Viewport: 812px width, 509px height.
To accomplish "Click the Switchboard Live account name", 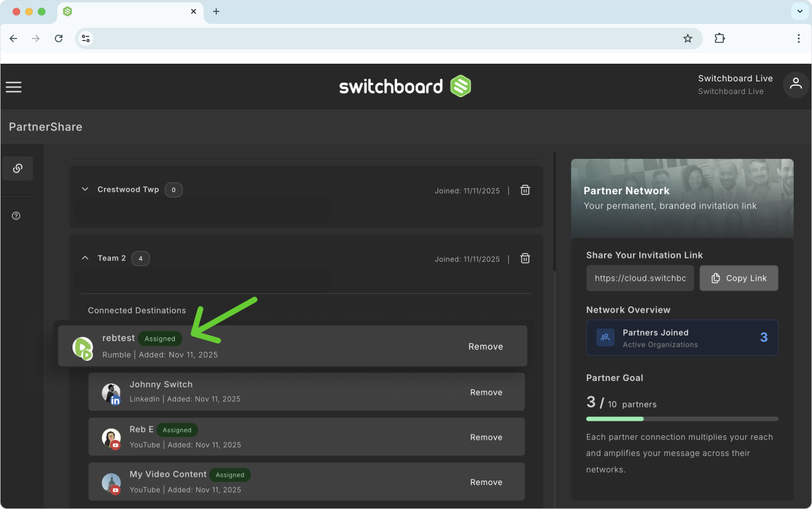I will pyautogui.click(x=735, y=78).
